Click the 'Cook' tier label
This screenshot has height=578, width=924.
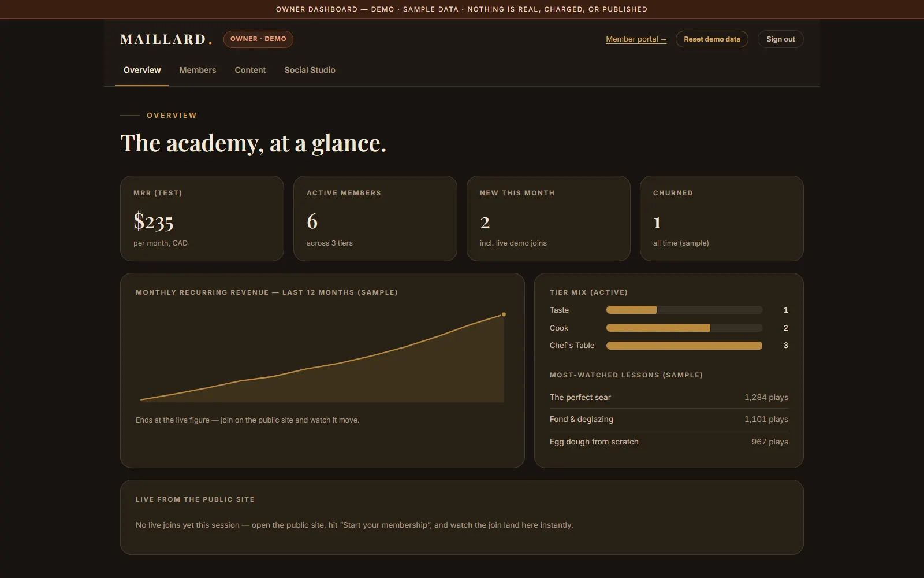559,328
